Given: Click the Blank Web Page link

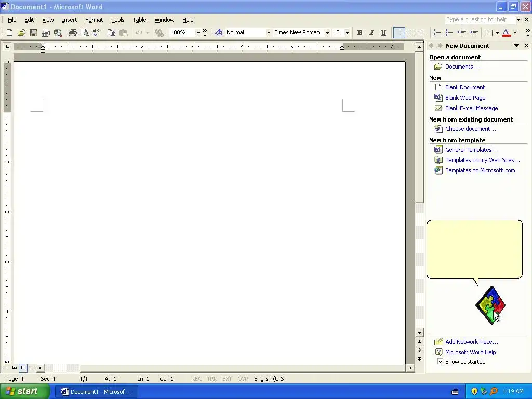Looking at the screenshot, I should click(x=465, y=98).
